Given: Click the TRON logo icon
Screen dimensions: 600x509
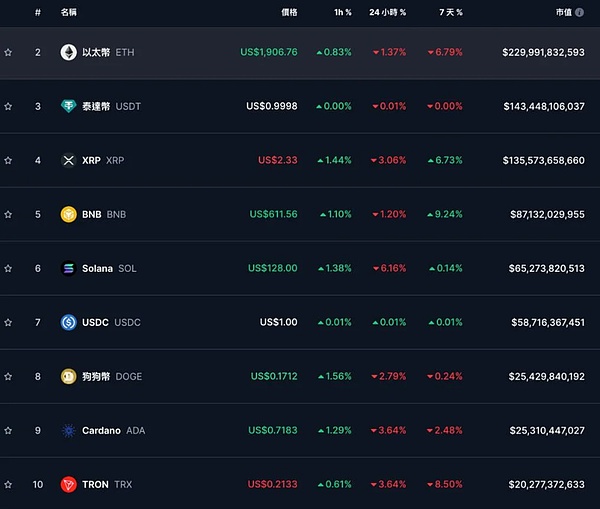Looking at the screenshot, I should pyautogui.click(x=69, y=484).
